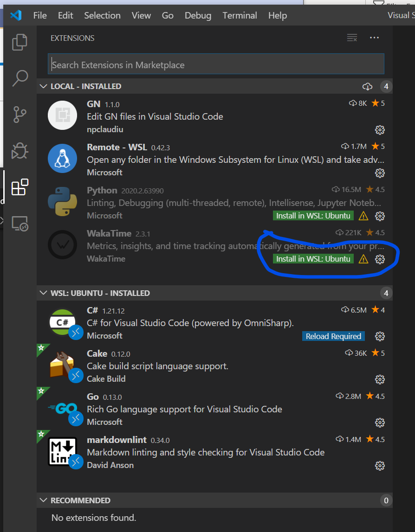Open the Filter Extensions icon

tap(352, 38)
